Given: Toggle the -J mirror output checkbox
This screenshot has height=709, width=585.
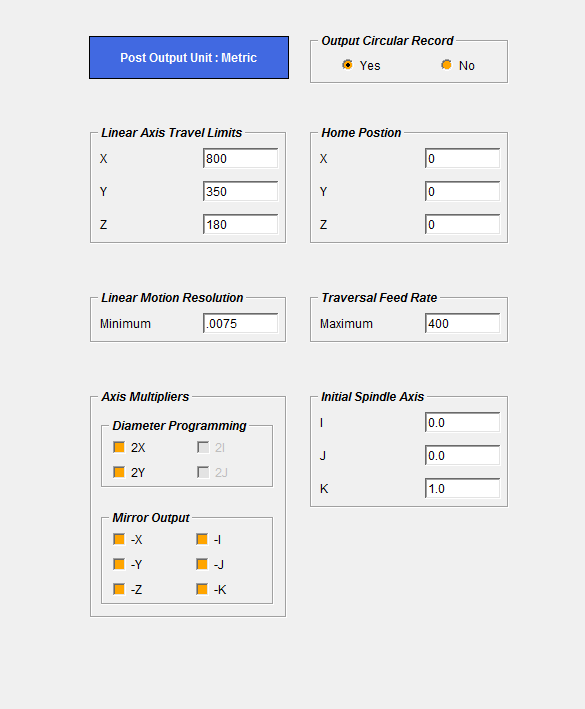Looking at the screenshot, I should [x=202, y=564].
